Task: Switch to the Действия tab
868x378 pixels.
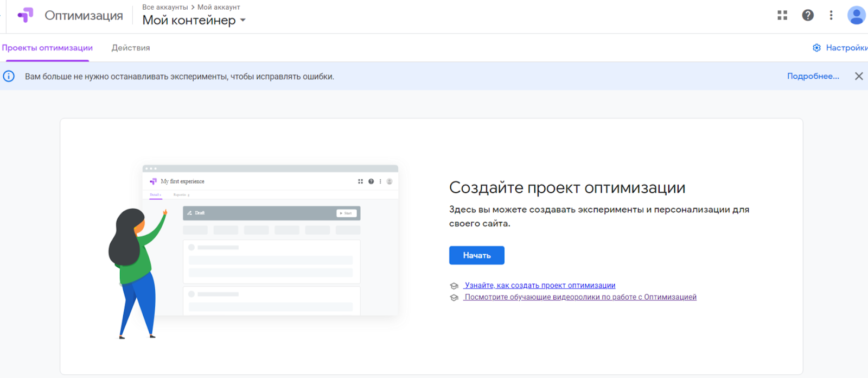Action: [131, 48]
